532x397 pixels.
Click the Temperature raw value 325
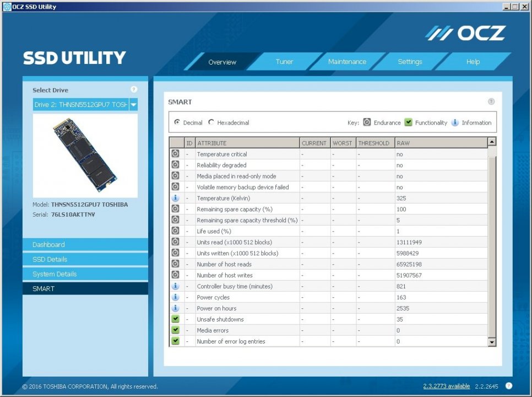point(401,198)
